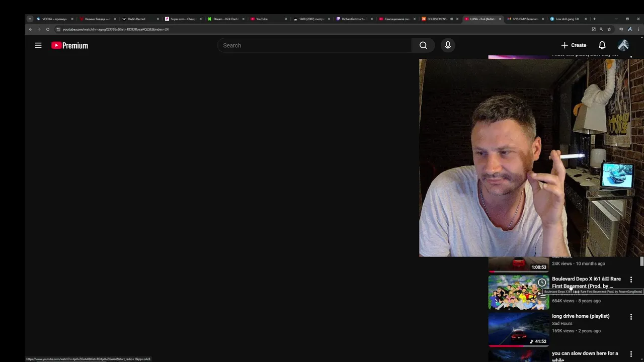Focus the YouTube Search field
This screenshot has width=644, height=362.
[314, 45]
